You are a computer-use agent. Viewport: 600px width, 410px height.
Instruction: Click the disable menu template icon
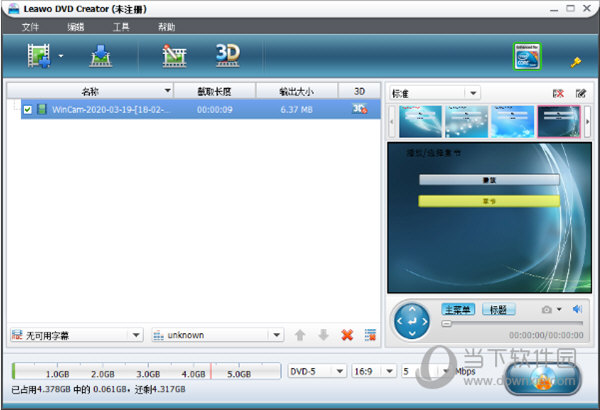(x=558, y=93)
